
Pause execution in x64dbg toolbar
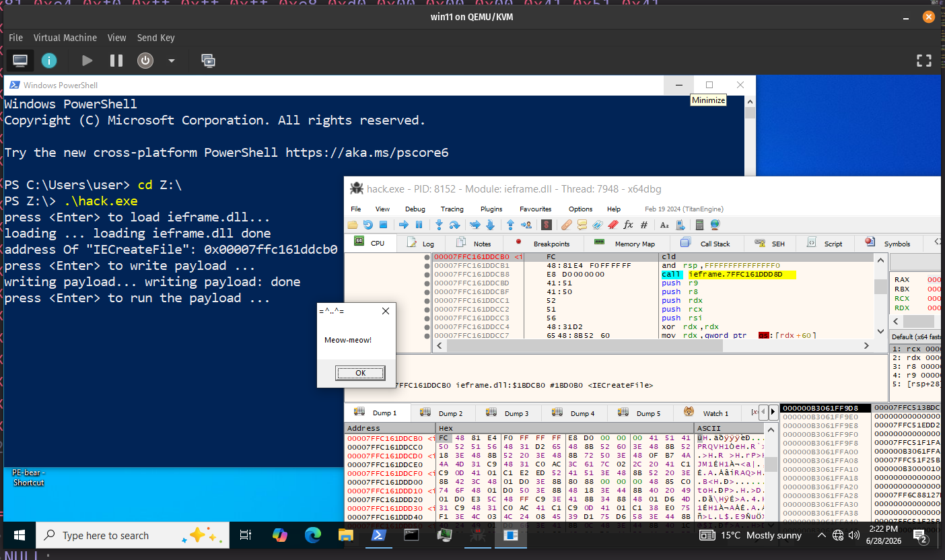tap(419, 225)
